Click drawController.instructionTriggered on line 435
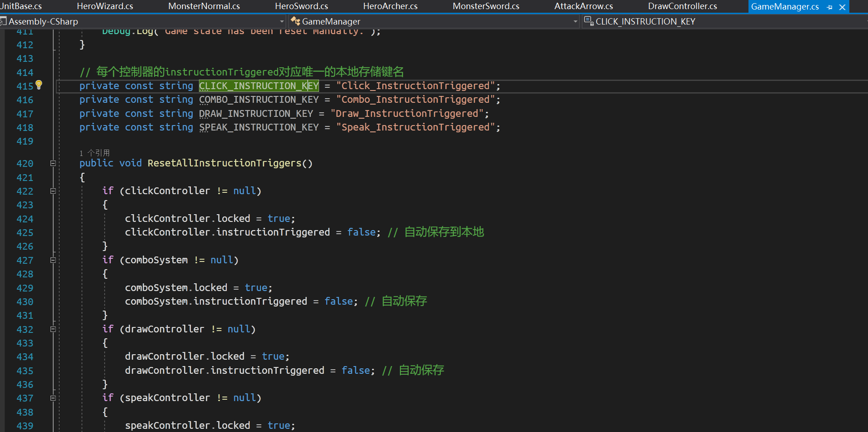Screen dimensions: 868x432 (225, 371)
